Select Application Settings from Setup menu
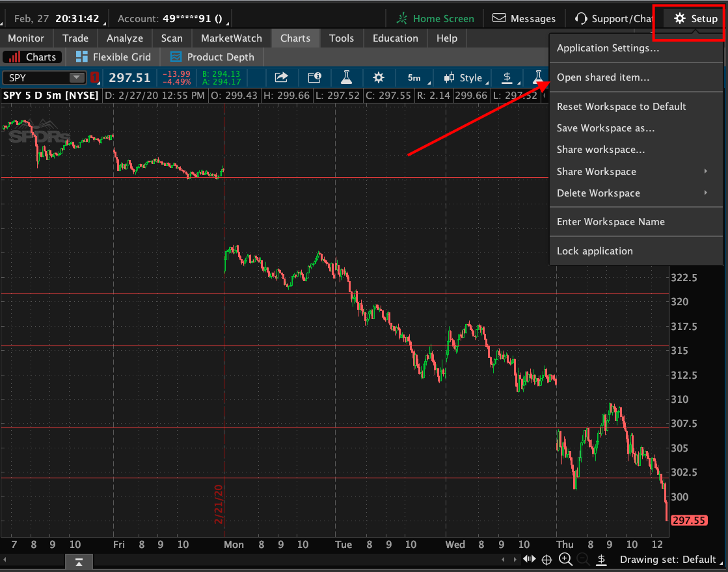This screenshot has width=728, height=572. [x=608, y=48]
